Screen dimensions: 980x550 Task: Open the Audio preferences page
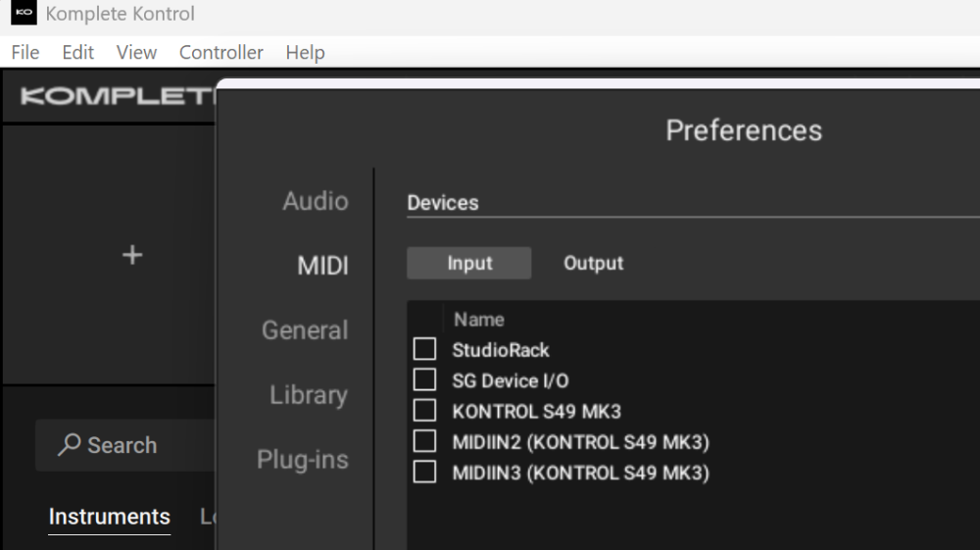(315, 201)
